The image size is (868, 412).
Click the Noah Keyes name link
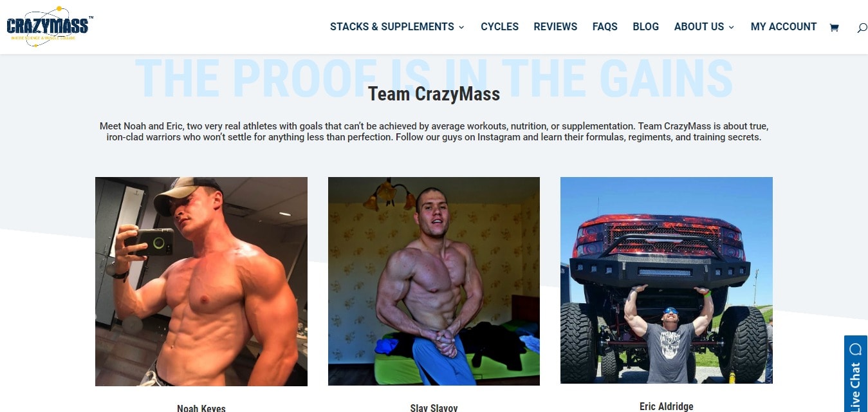pos(201,408)
